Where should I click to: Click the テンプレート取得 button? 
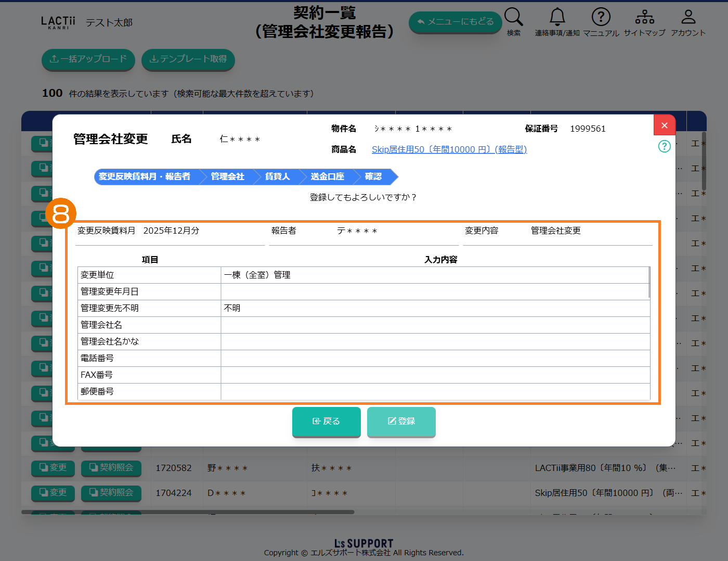tap(188, 59)
